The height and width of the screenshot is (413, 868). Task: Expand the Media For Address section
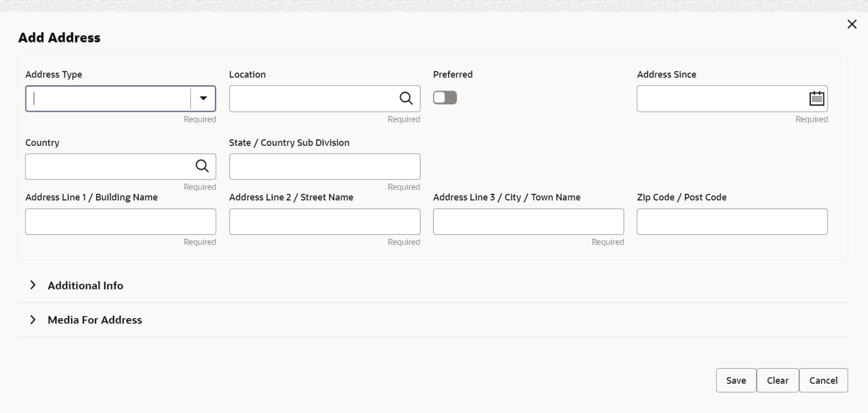[x=33, y=319]
